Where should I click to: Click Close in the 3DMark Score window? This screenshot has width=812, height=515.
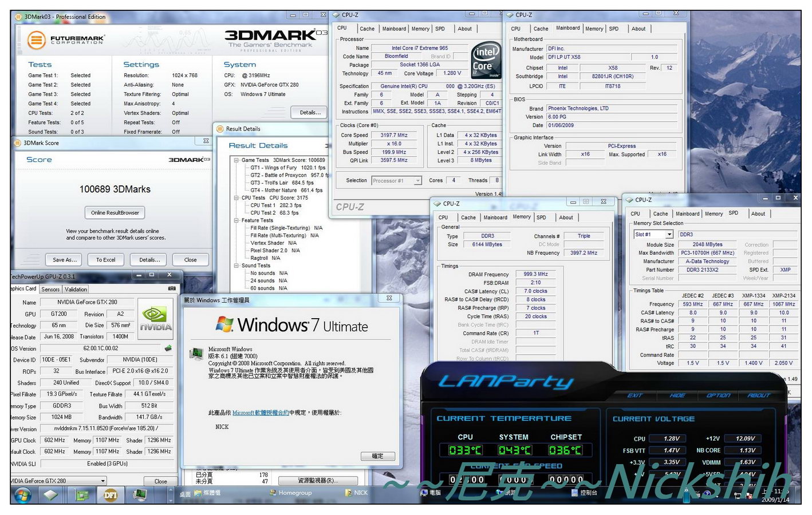pos(191,260)
